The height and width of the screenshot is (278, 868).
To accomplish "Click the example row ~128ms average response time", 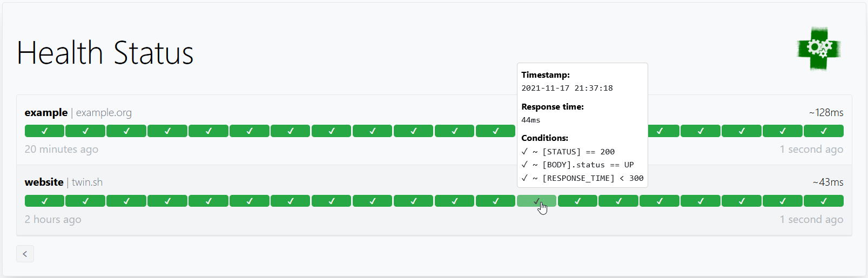I will click(x=826, y=113).
